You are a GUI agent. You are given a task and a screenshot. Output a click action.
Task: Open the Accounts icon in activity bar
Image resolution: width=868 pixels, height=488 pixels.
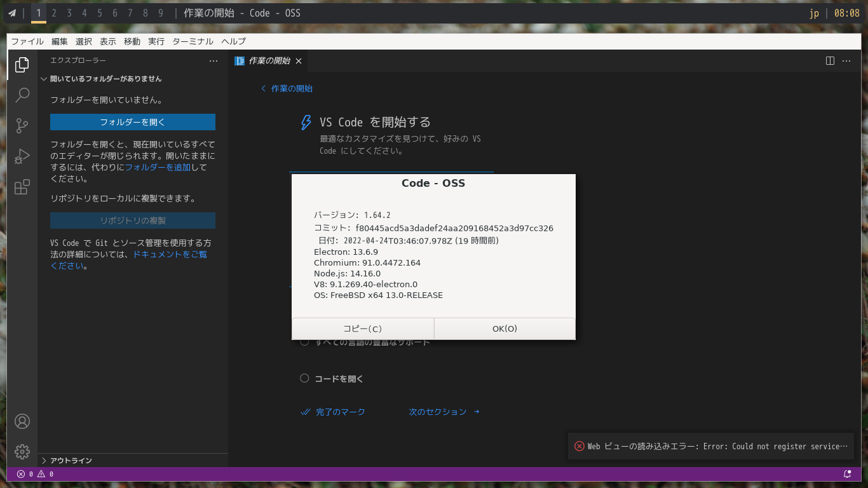point(22,421)
